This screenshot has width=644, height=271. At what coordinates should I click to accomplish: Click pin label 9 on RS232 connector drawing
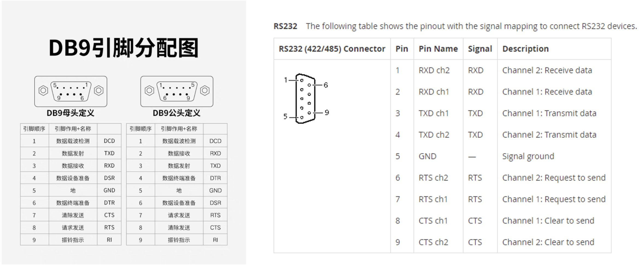[327, 112]
